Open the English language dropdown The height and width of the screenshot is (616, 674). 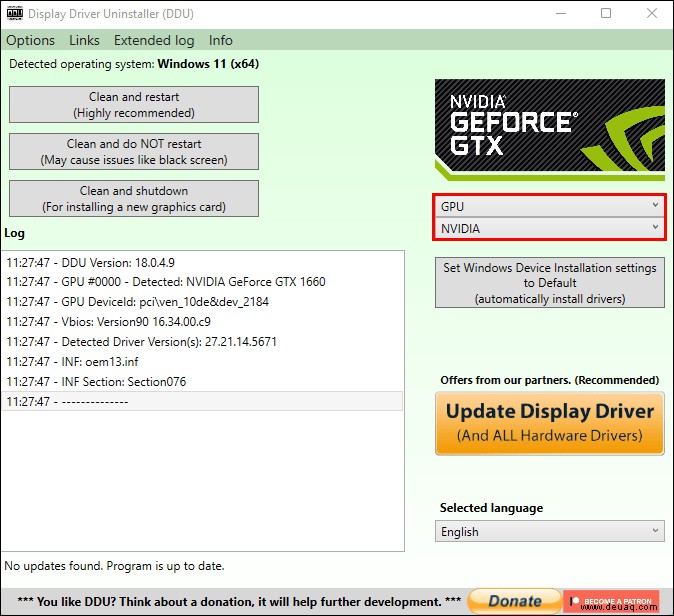(549, 531)
